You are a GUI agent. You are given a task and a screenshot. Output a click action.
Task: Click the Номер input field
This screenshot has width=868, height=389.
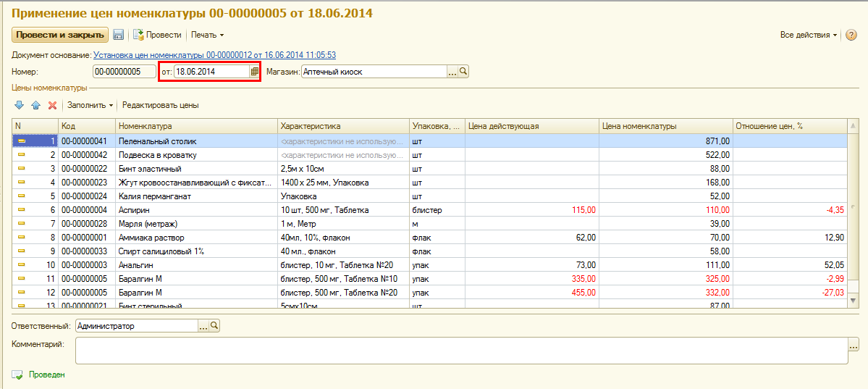click(x=124, y=72)
